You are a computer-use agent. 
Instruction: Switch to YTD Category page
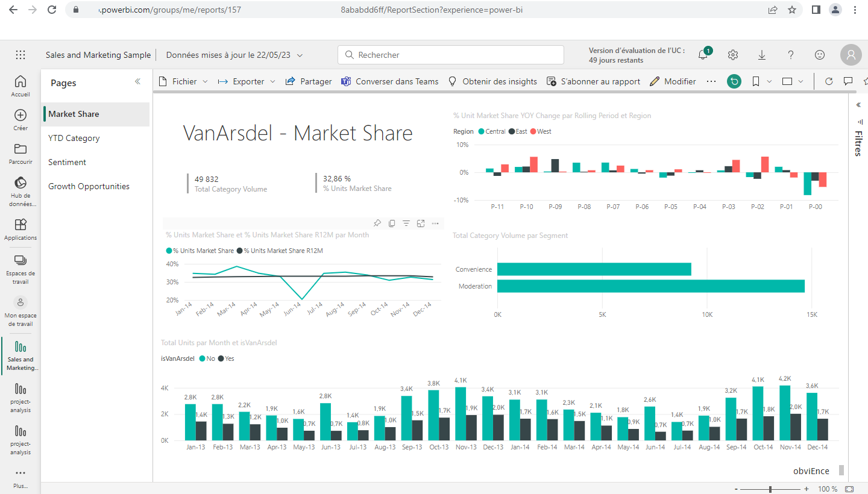(96, 138)
